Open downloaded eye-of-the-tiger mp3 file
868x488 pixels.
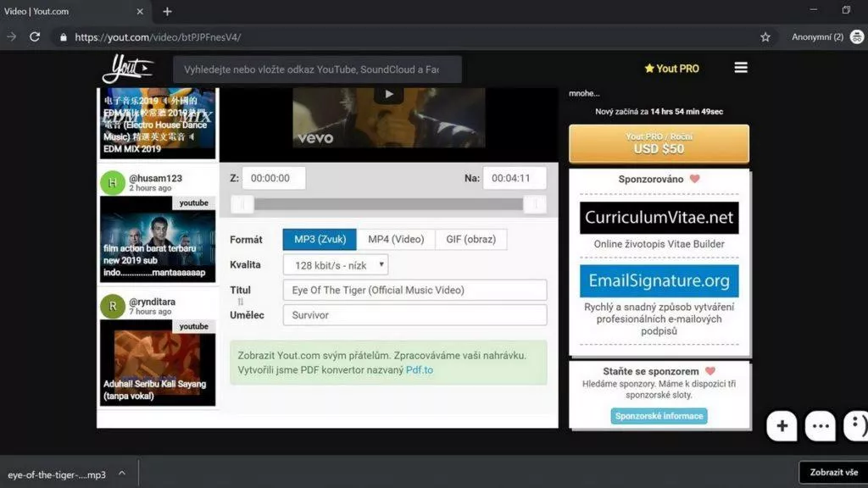[x=57, y=474]
